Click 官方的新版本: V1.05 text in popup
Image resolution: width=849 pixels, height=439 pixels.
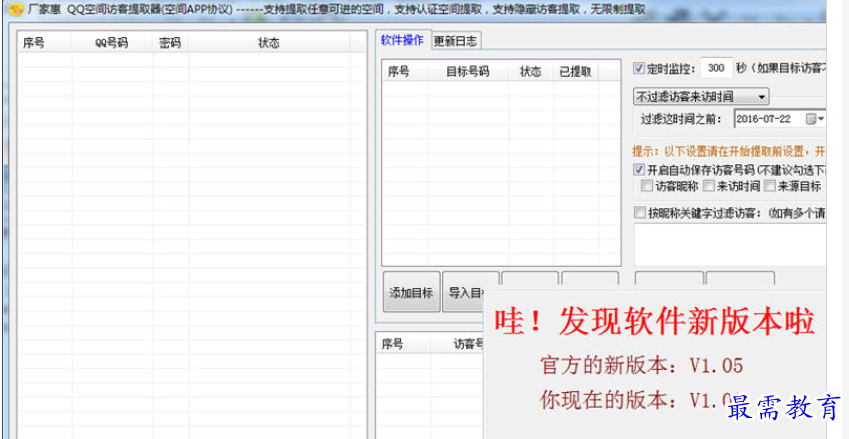pos(642,366)
